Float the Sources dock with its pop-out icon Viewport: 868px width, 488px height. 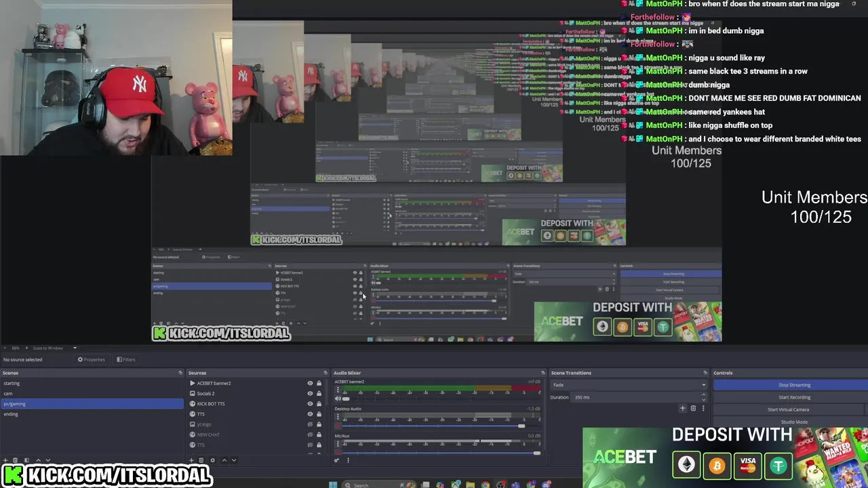[x=326, y=373]
